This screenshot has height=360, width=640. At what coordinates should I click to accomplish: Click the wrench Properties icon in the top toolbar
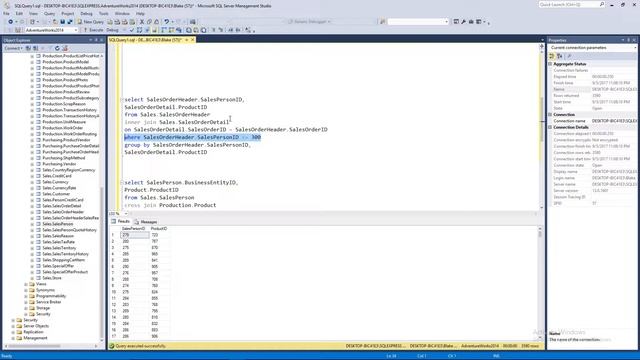463,22
